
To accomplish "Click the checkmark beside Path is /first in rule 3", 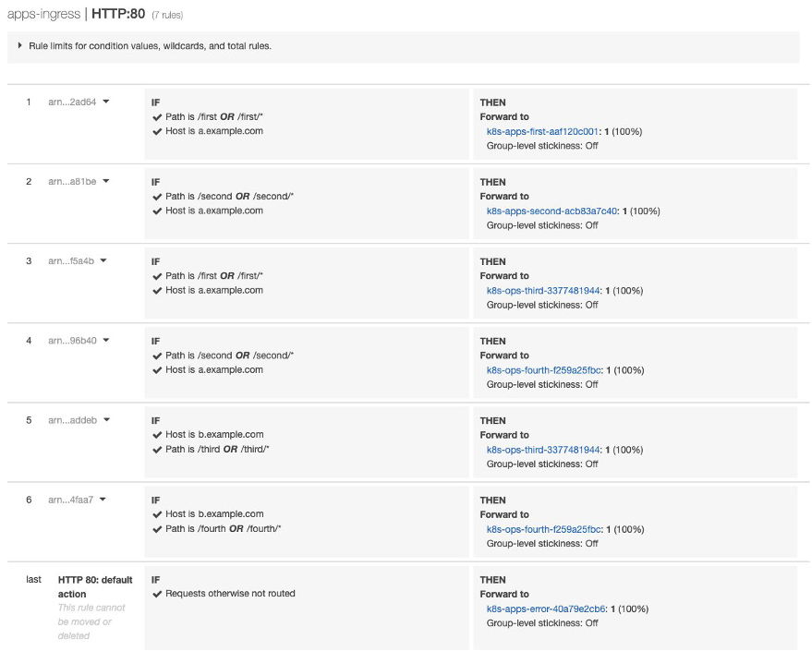I will pos(157,275).
